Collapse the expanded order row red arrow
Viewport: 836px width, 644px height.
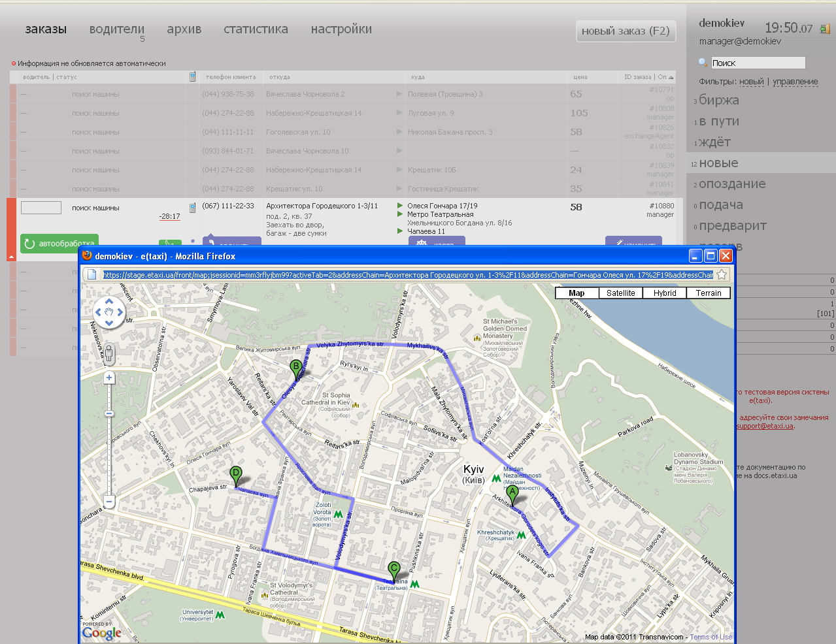pyautogui.click(x=11, y=257)
